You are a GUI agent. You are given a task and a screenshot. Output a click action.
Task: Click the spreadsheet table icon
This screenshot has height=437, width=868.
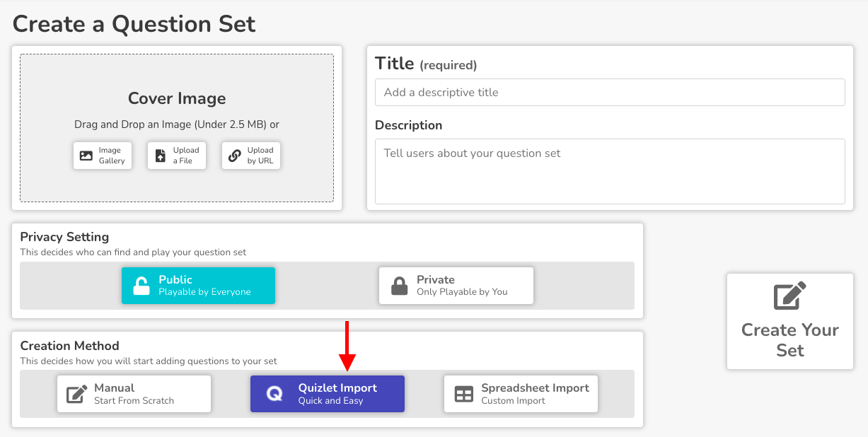tap(464, 395)
